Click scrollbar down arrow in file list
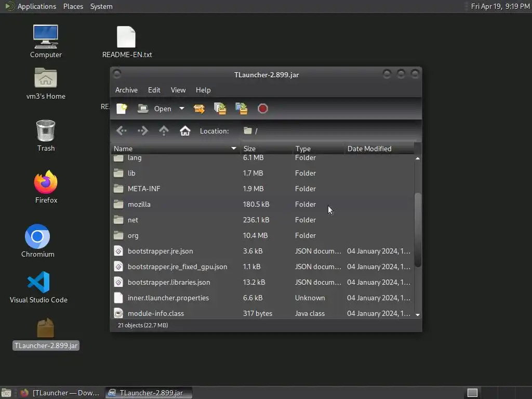Image resolution: width=532 pixels, height=399 pixels. coord(418,315)
